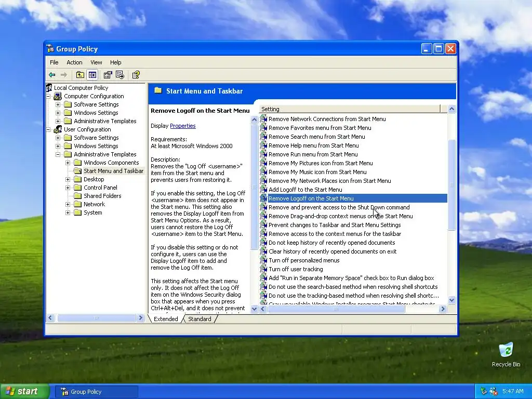Click the User Configuration node icon
The height and width of the screenshot is (399, 532).
pos(58,129)
